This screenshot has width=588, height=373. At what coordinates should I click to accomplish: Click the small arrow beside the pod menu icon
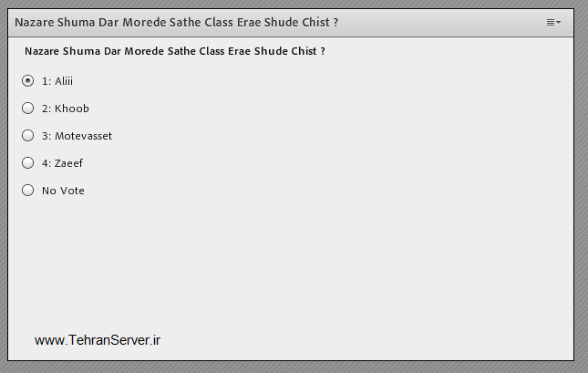(x=559, y=22)
